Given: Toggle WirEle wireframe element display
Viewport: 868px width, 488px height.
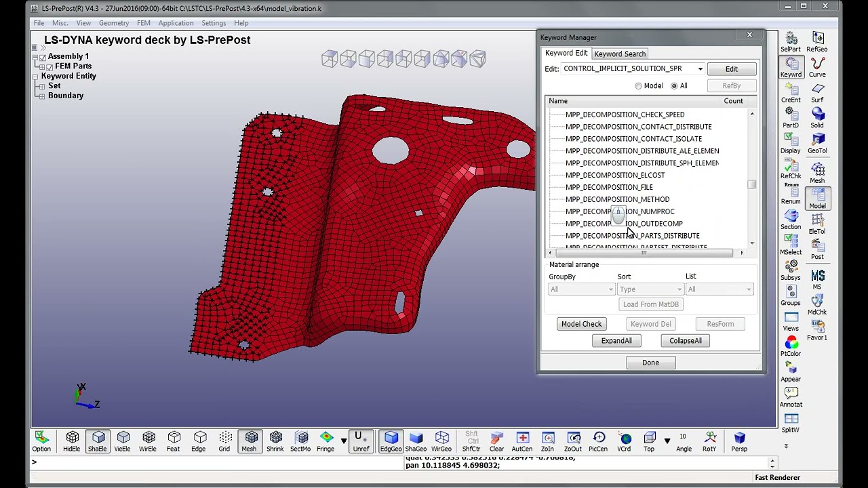Looking at the screenshot, I should [148, 441].
